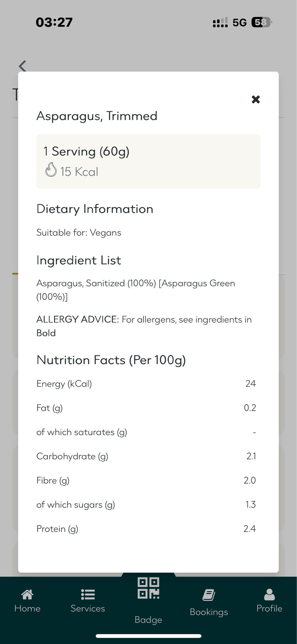Go back using the top-left chevron

point(23,66)
